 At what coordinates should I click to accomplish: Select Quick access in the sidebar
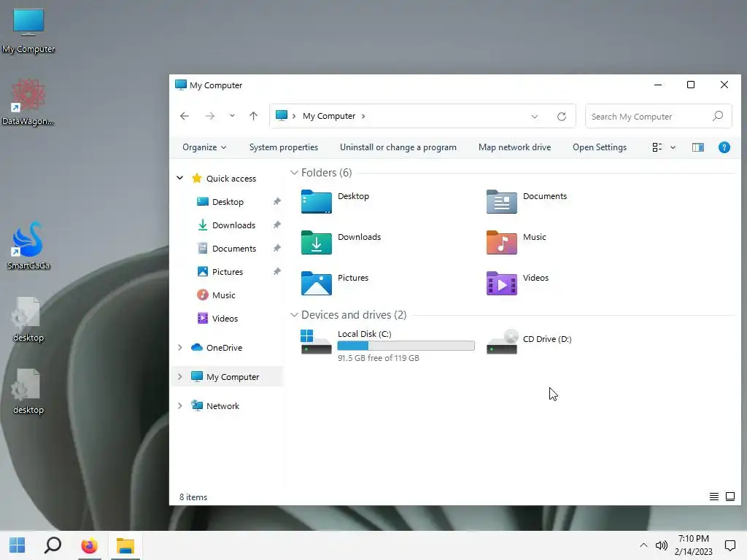(231, 179)
